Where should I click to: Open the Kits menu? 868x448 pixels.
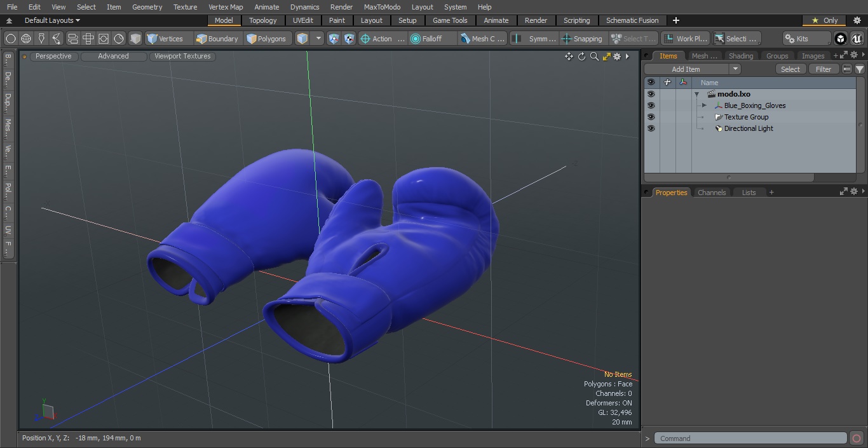click(x=806, y=39)
